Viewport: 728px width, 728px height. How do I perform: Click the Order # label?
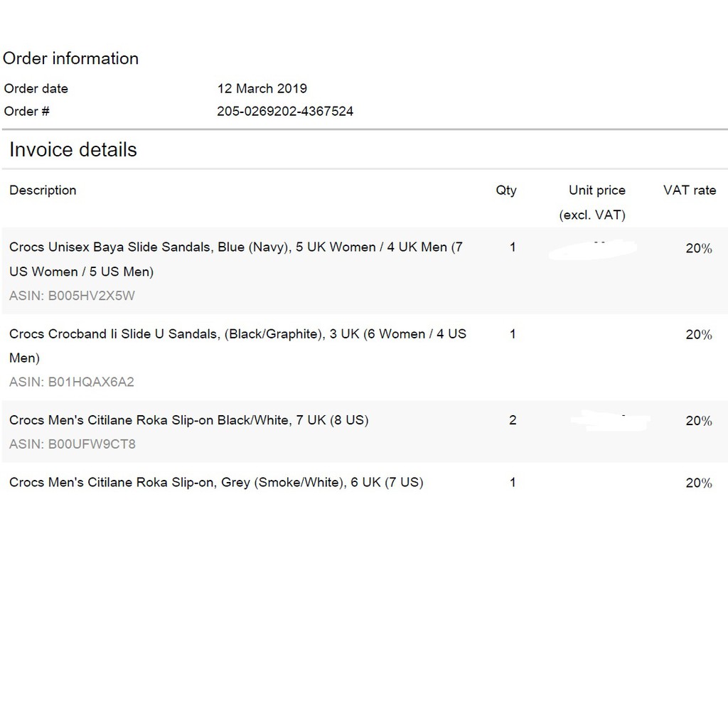tap(27, 111)
